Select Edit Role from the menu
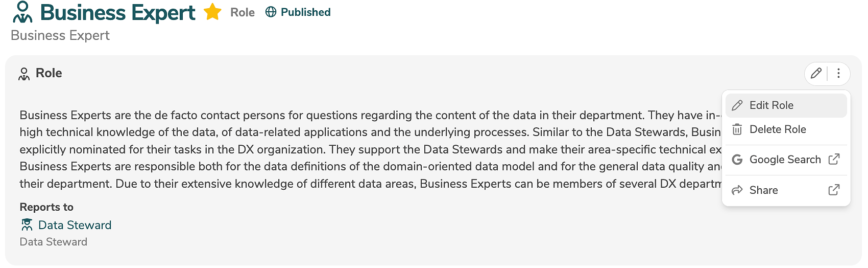The width and height of the screenshot is (868, 268). pyautogui.click(x=771, y=105)
